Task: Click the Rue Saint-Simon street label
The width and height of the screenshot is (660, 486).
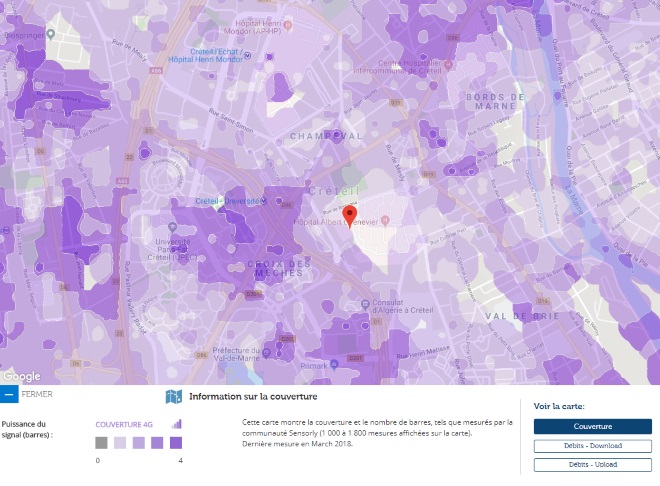Action: pos(231,121)
